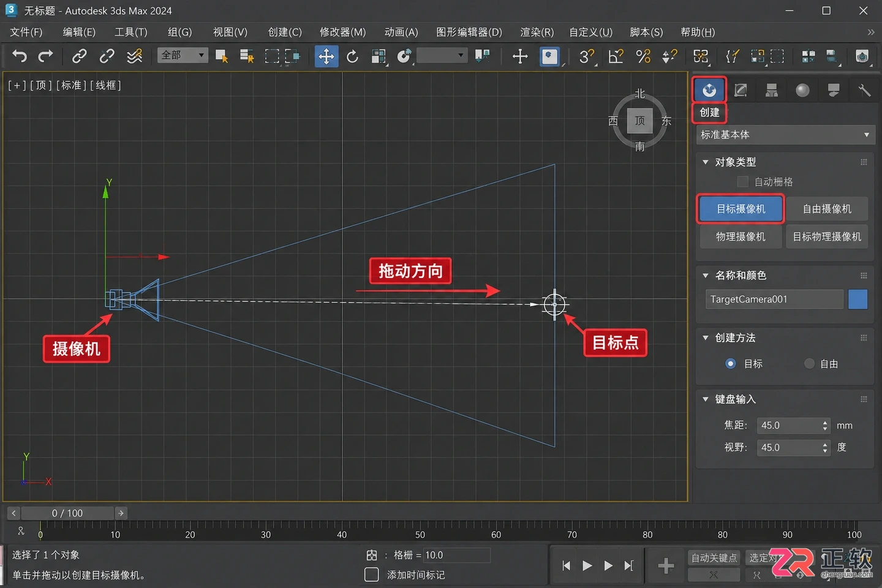The height and width of the screenshot is (588, 882).
Task: Choose the Bind to Space Warp tool
Action: pyautogui.click(x=134, y=56)
